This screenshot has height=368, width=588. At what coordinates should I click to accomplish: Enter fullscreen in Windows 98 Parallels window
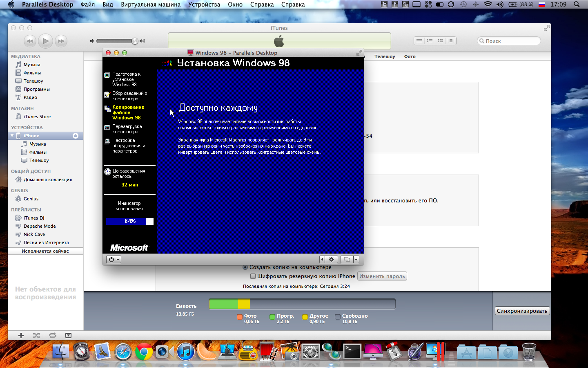tap(359, 53)
